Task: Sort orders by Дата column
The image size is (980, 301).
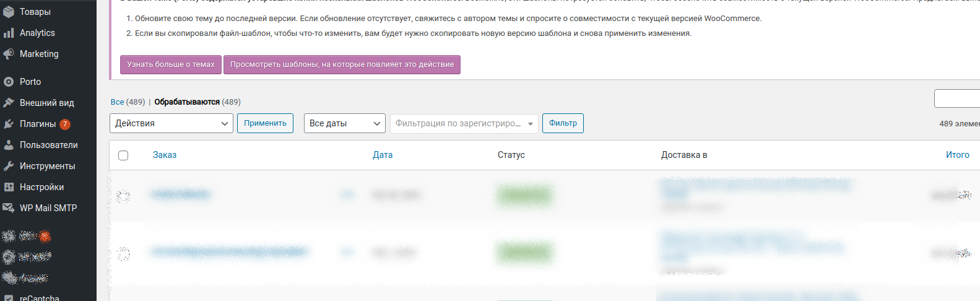Action: (383, 155)
